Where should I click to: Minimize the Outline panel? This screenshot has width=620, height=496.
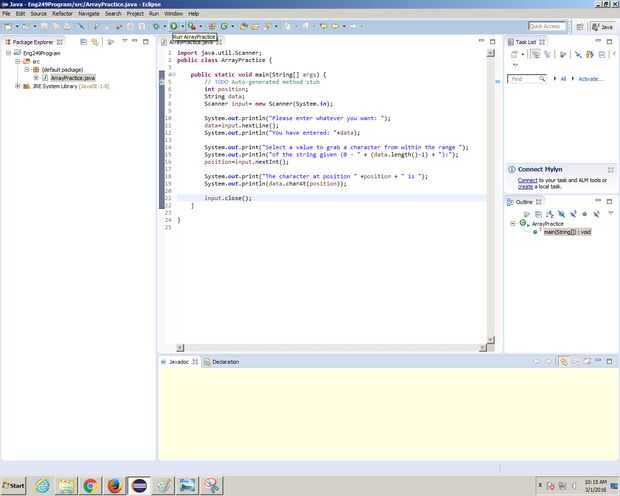[x=600, y=202]
